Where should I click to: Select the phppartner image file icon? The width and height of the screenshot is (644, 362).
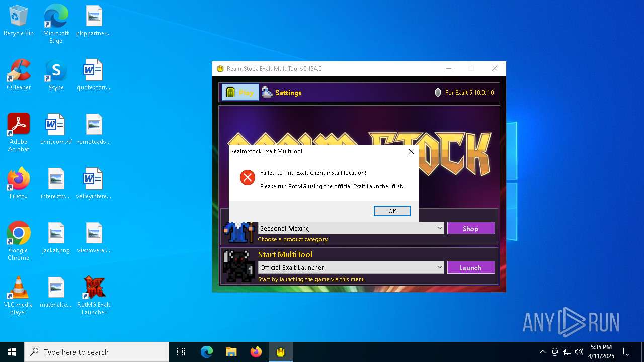coord(94,22)
